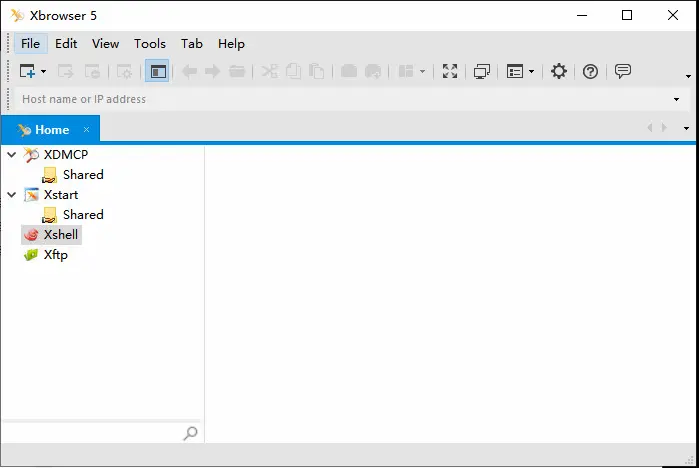Select the XDMCP tree item
Viewport: 699px width, 468px height.
(x=66, y=155)
